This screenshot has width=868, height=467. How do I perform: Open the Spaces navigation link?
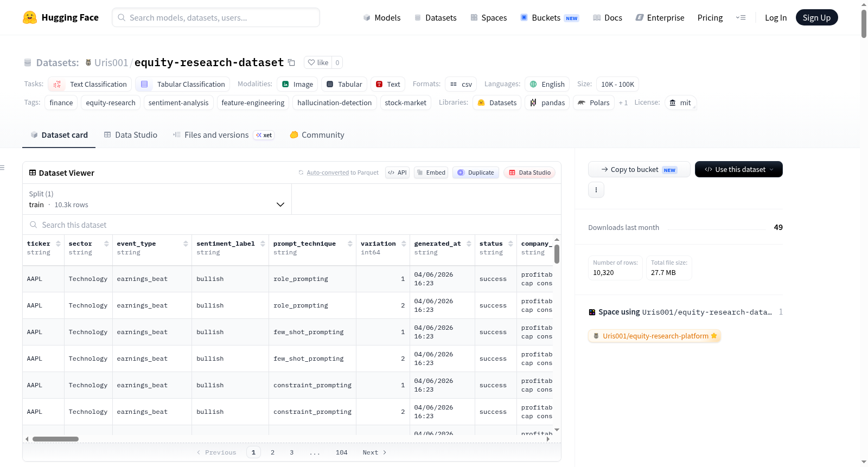488,17
